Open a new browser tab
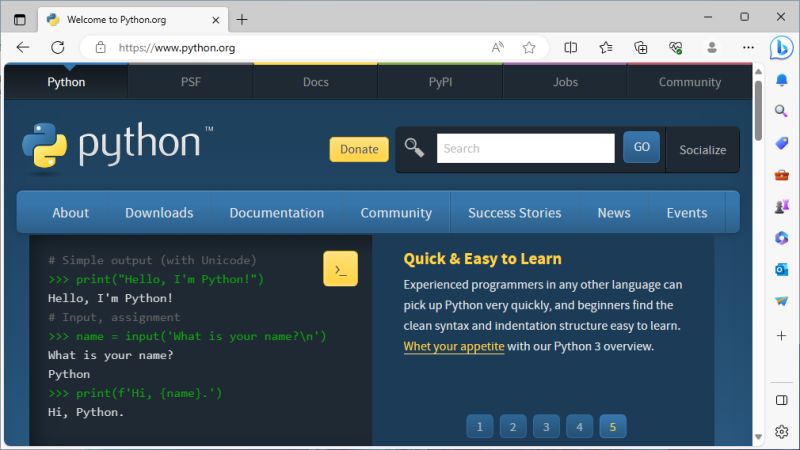The height and width of the screenshot is (450, 800). (x=242, y=20)
